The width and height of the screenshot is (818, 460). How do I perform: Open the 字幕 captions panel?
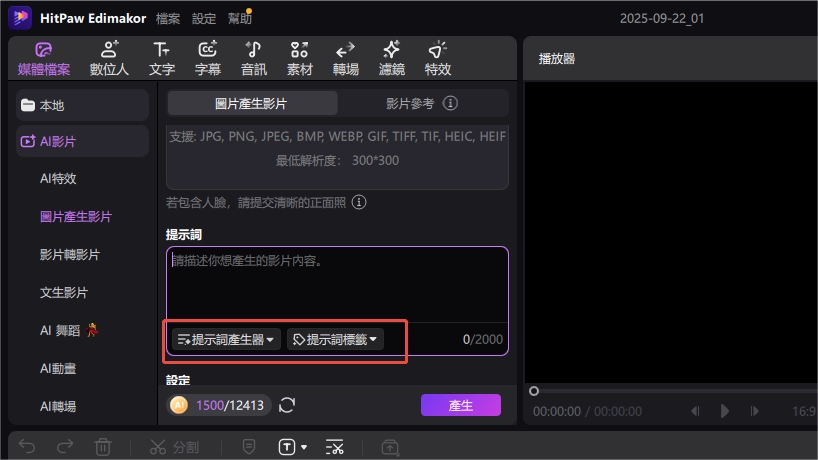[x=208, y=59]
